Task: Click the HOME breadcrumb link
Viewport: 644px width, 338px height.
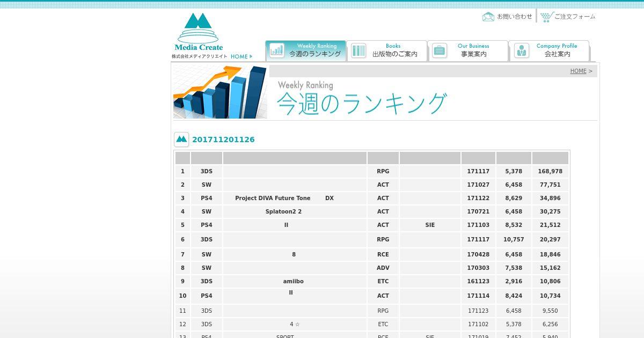Action: tap(578, 71)
